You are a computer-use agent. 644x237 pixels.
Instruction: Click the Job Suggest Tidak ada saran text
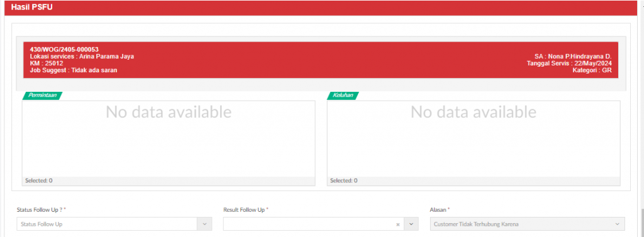click(x=74, y=70)
